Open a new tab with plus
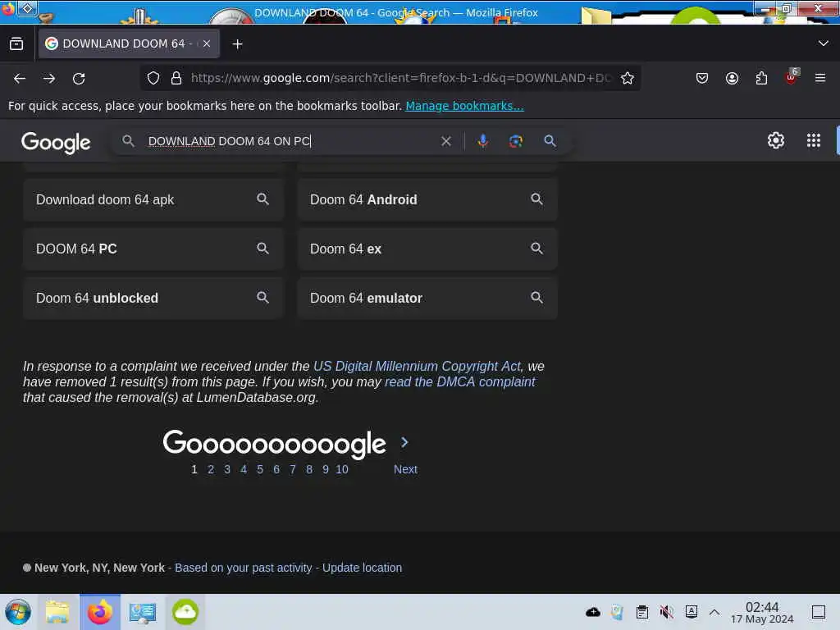This screenshot has height=630, width=840. click(237, 44)
